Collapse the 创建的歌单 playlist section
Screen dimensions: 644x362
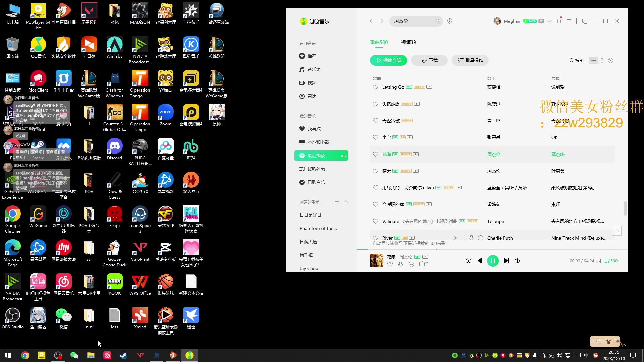point(346,202)
